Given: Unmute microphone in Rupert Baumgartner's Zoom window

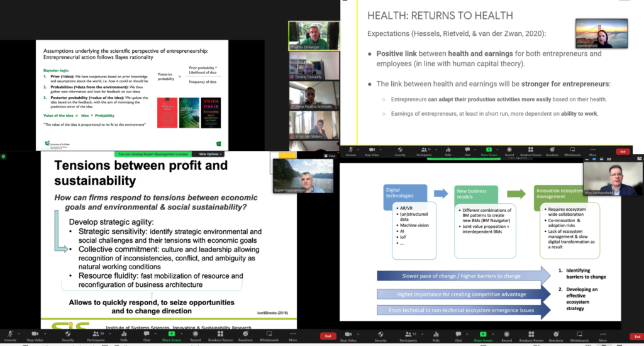Looking at the screenshot, I should tap(10, 336).
